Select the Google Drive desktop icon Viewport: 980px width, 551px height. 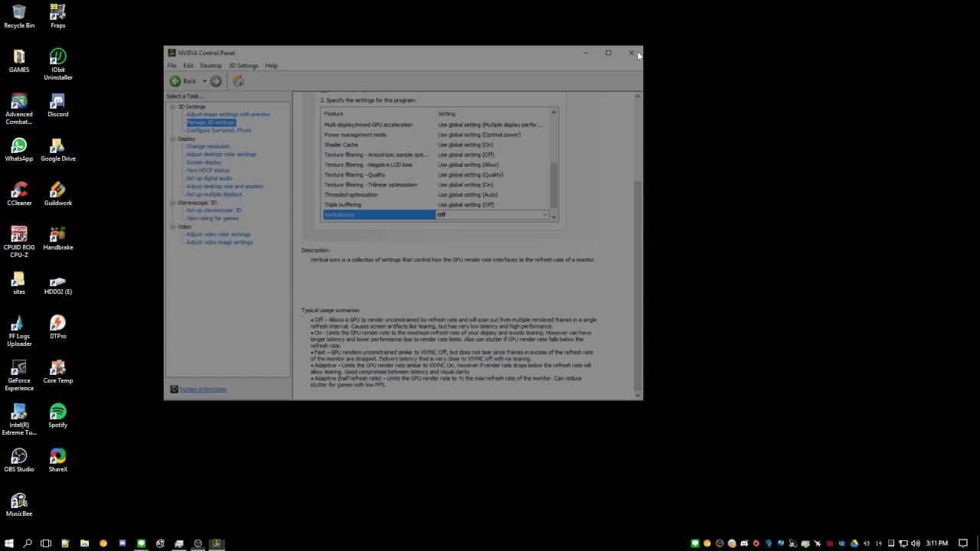tap(58, 149)
